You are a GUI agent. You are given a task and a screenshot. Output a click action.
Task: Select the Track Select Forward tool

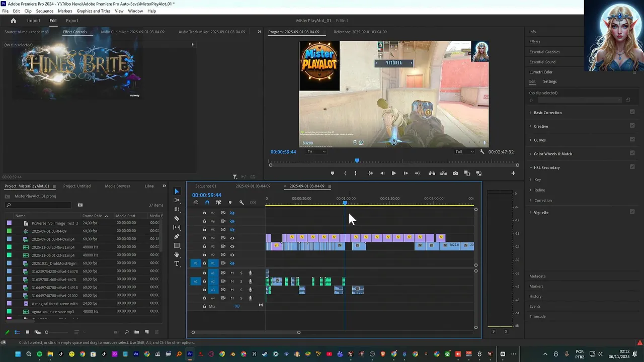click(177, 200)
